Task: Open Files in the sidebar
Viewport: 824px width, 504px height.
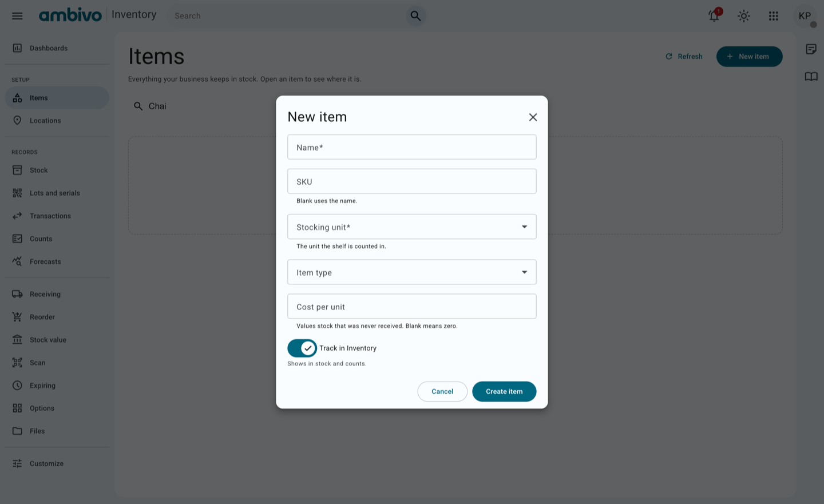Action: (x=57, y=431)
